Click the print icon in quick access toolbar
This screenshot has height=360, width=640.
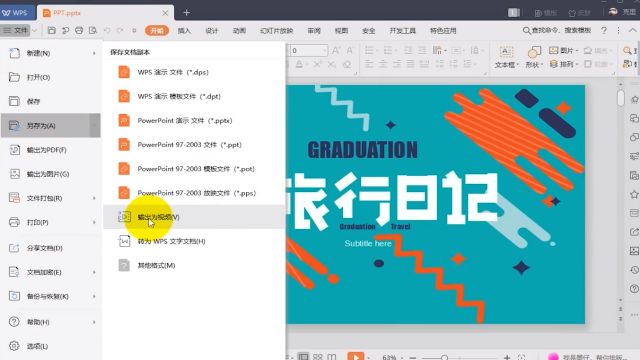click(79, 30)
